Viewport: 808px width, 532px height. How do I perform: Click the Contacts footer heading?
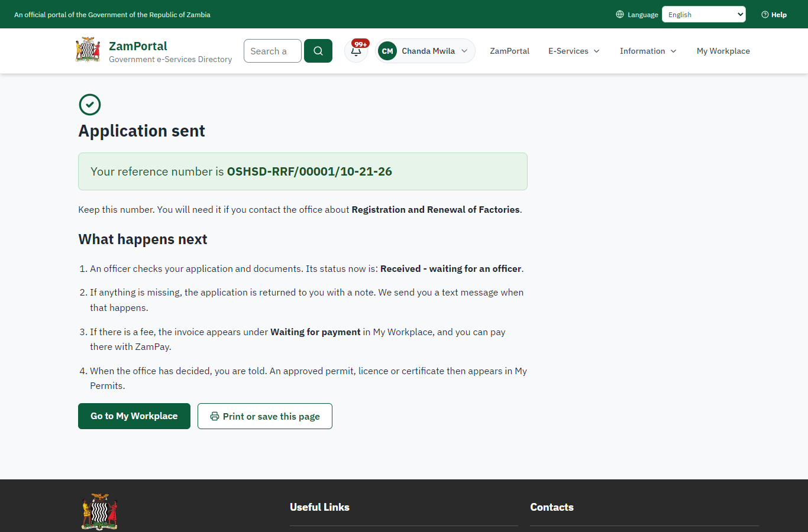[552, 507]
